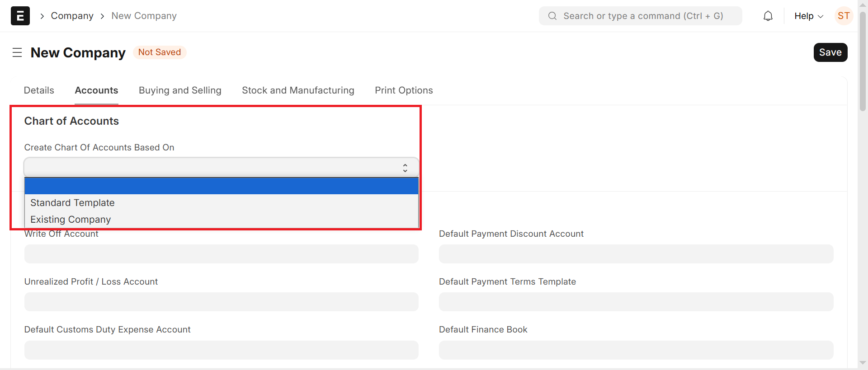Click the search magnifier icon

552,16
